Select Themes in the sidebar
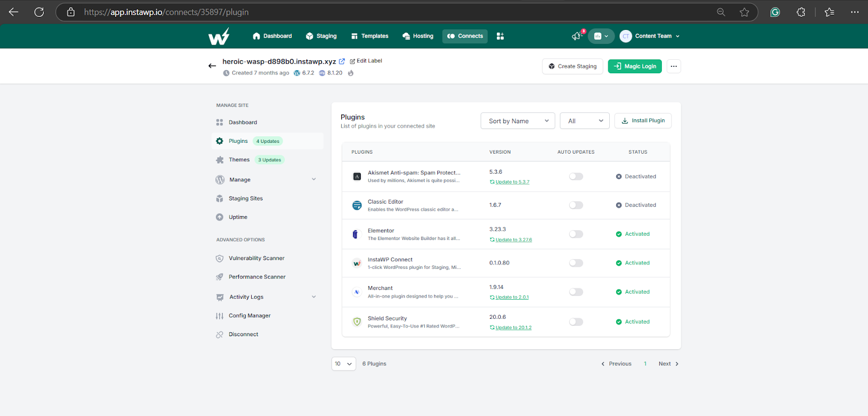The width and height of the screenshot is (868, 416). click(x=267, y=160)
